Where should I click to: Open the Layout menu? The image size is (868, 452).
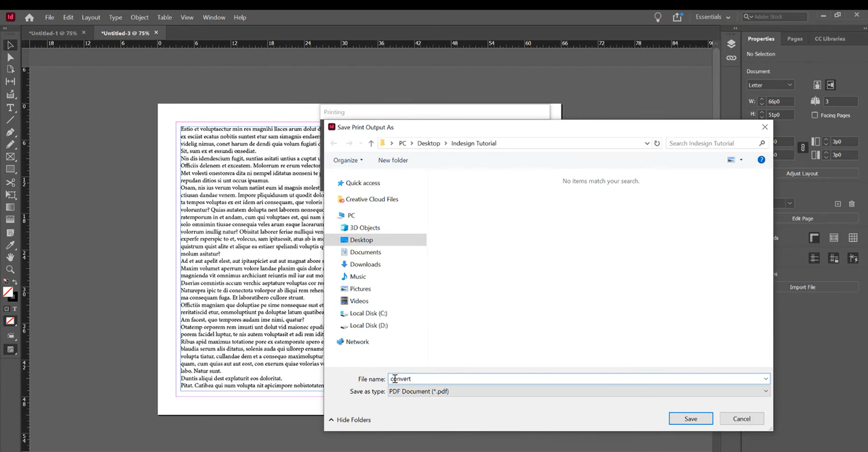click(91, 17)
